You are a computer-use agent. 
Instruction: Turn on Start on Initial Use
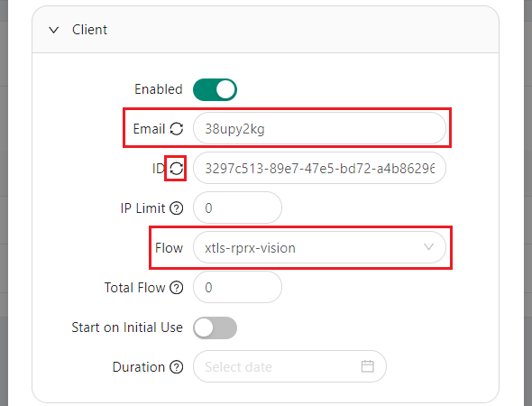[215, 328]
